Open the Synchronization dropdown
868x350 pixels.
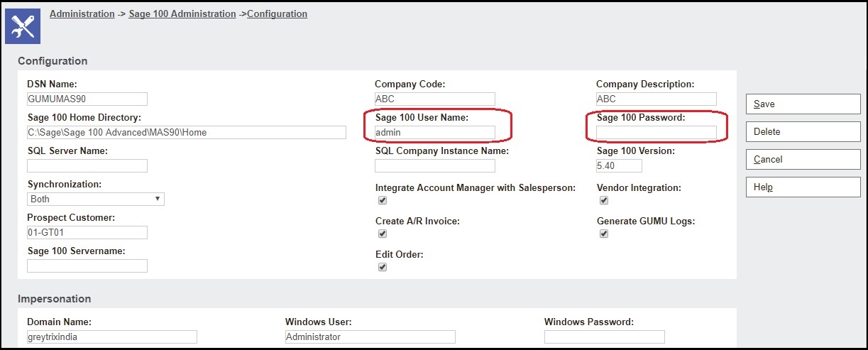pos(96,199)
